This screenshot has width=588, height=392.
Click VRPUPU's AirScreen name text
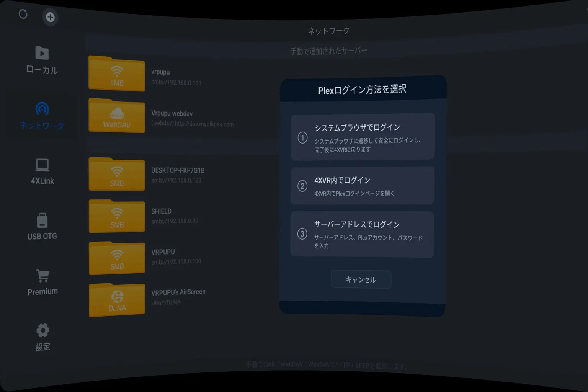click(x=178, y=292)
